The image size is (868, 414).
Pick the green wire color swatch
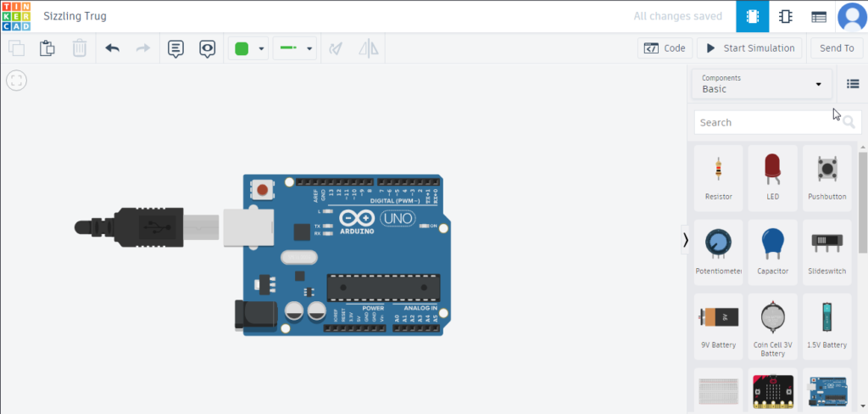pos(242,48)
